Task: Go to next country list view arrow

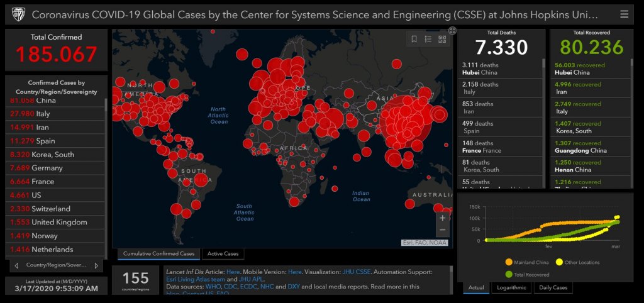Action: [x=96, y=266]
